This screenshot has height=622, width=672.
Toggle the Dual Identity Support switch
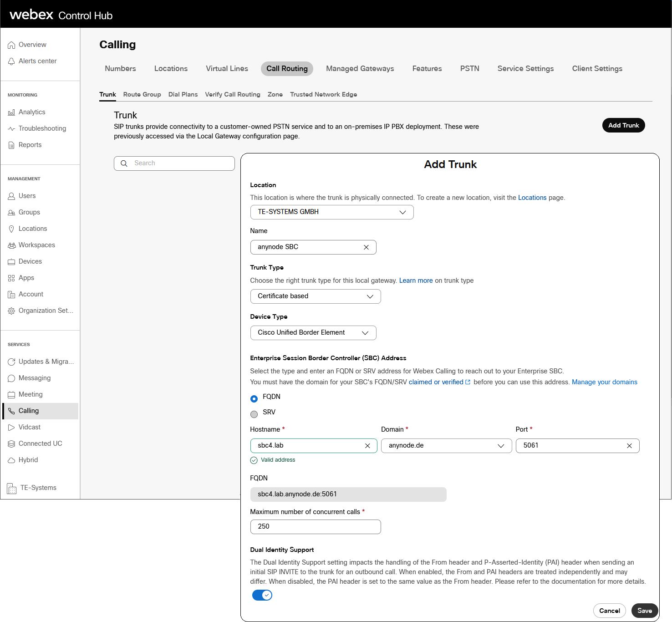click(262, 595)
